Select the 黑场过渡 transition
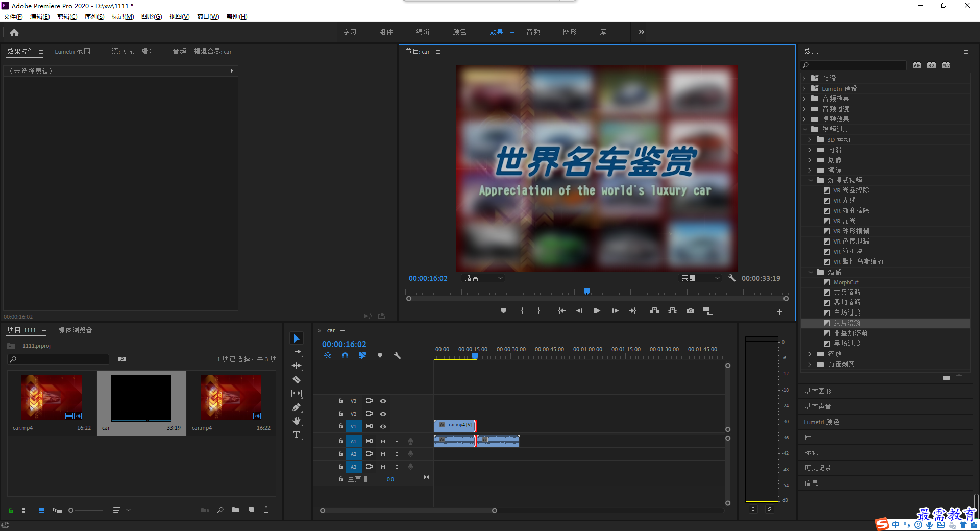 (847, 343)
